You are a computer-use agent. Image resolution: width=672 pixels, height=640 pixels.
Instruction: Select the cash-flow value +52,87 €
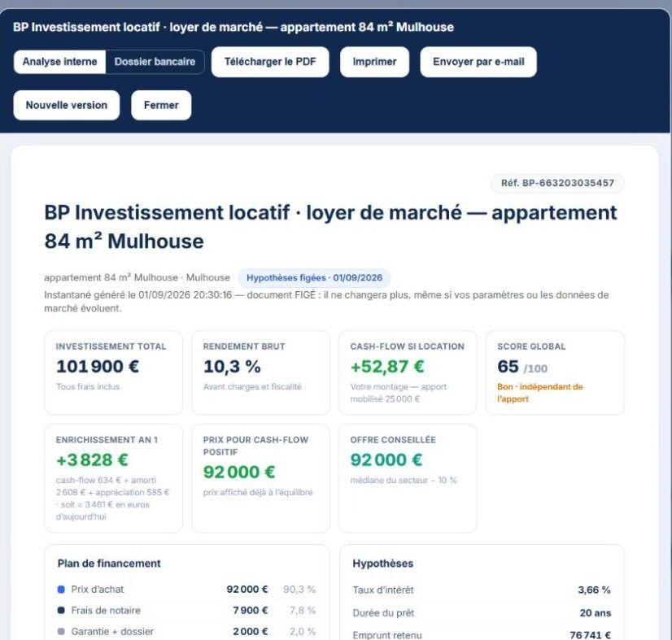[x=387, y=366]
